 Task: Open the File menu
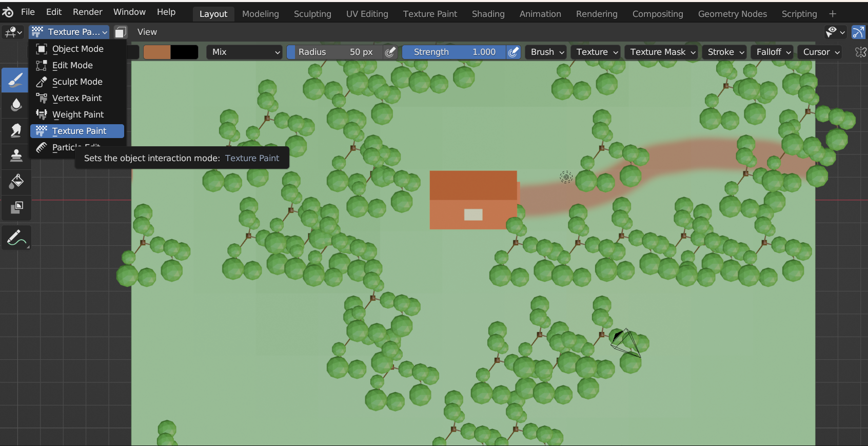[28, 12]
